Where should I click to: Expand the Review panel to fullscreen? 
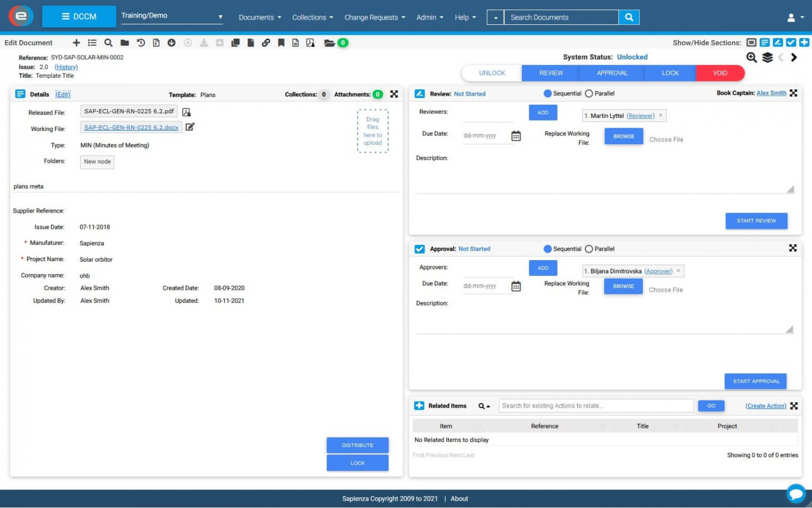793,93
